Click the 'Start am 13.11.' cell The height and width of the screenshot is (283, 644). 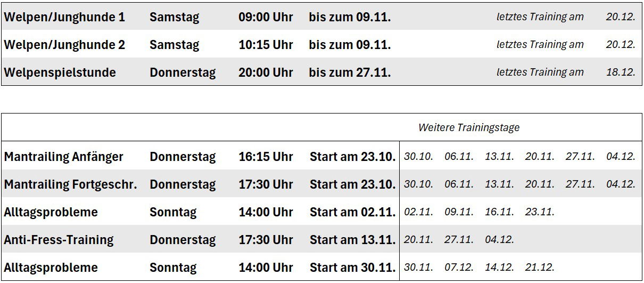(x=352, y=240)
